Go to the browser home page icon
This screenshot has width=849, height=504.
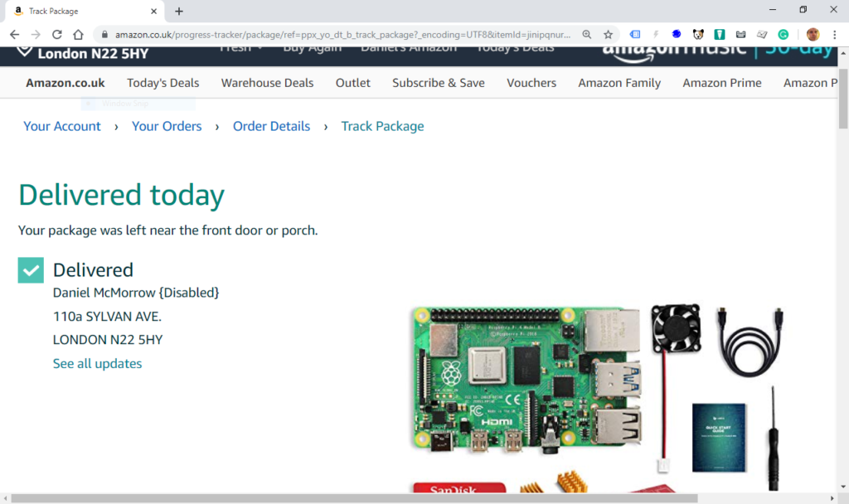coord(79,35)
